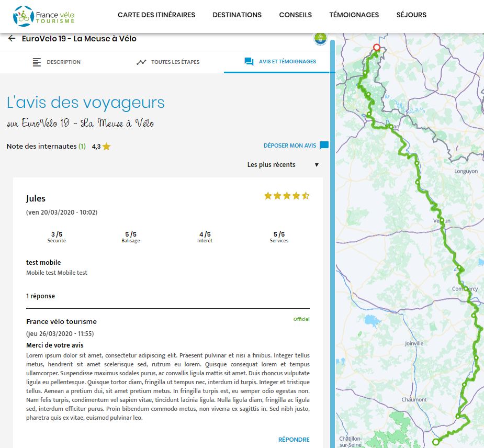Open the Séjours menu item

pos(411,15)
